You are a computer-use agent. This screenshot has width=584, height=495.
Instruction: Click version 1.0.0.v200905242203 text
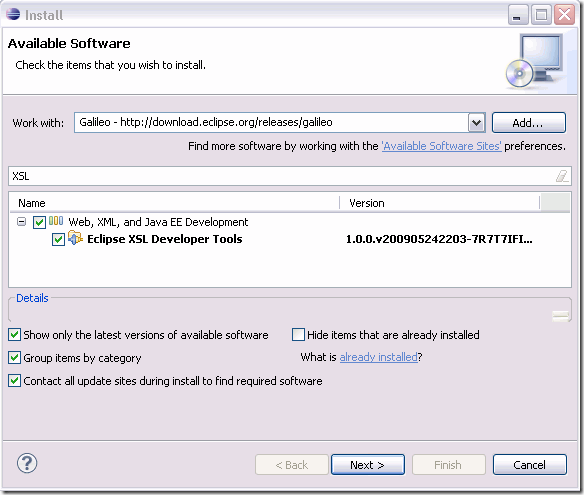[439, 239]
